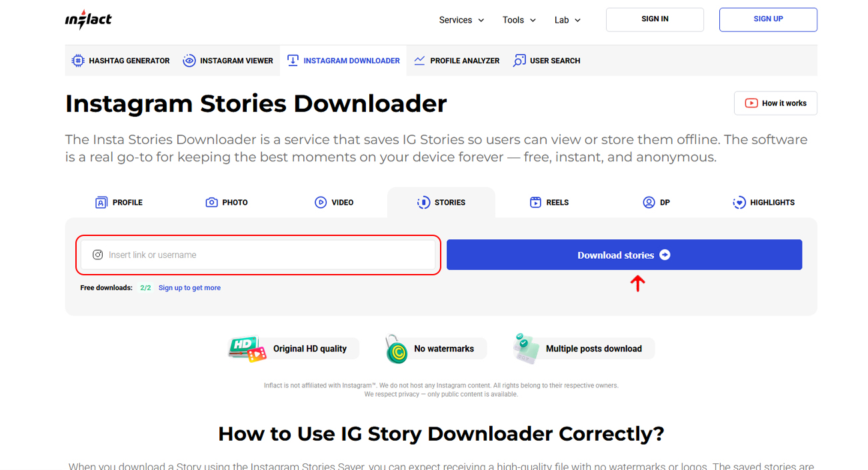Open the Lab dropdown menu
The width and height of the screenshot is (868, 470).
coord(567,20)
